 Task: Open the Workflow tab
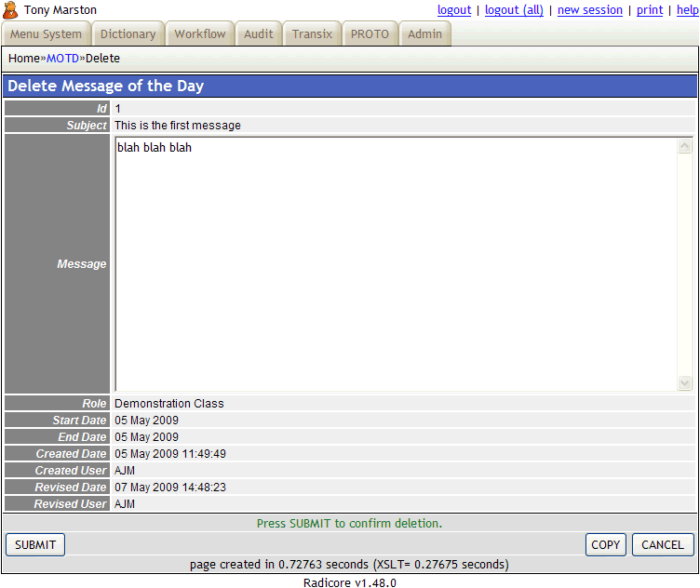click(x=200, y=34)
